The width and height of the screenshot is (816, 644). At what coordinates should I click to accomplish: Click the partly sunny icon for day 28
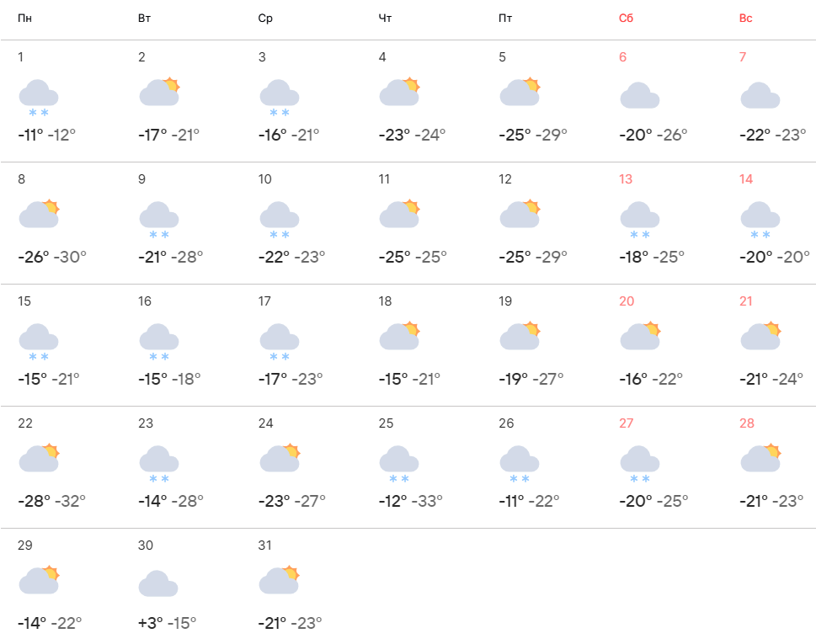pos(760,458)
